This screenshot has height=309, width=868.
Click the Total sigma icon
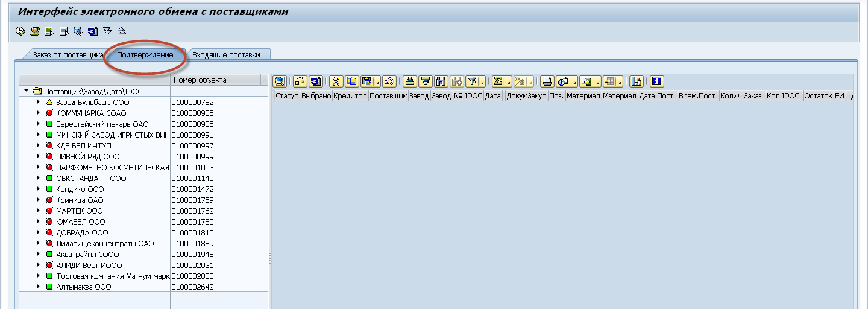[x=498, y=81]
